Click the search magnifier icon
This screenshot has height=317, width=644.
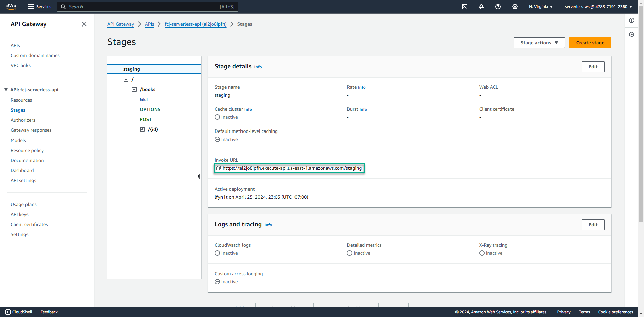point(63,7)
